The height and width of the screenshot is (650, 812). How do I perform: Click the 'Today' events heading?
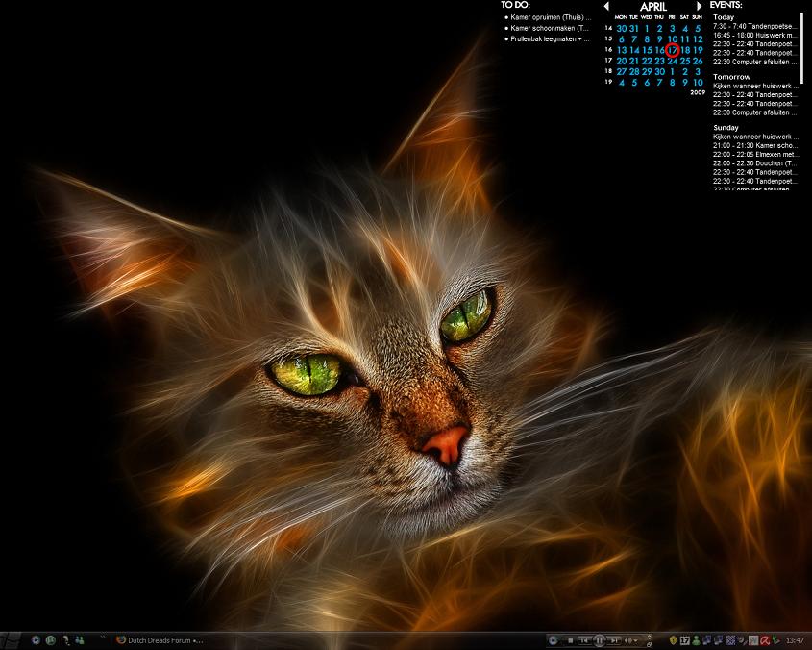click(724, 17)
